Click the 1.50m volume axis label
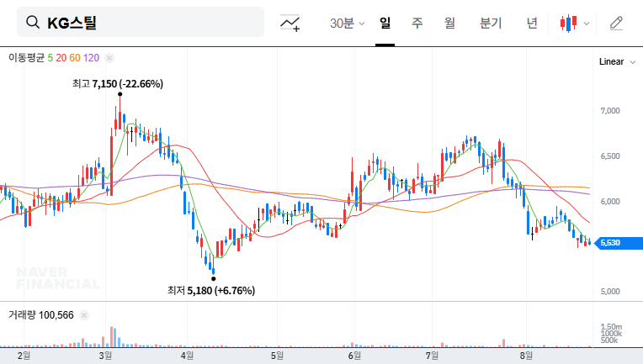 point(611,327)
